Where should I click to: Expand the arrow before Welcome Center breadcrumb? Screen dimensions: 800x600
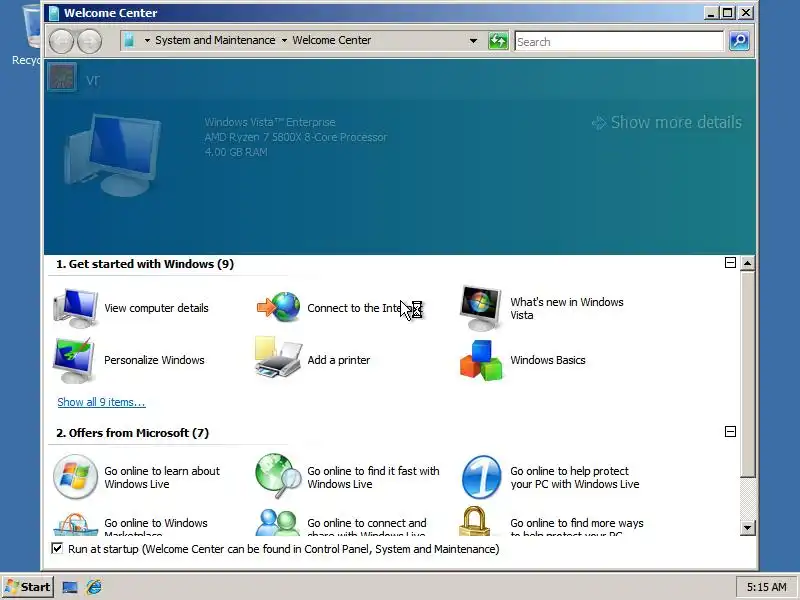(x=284, y=40)
